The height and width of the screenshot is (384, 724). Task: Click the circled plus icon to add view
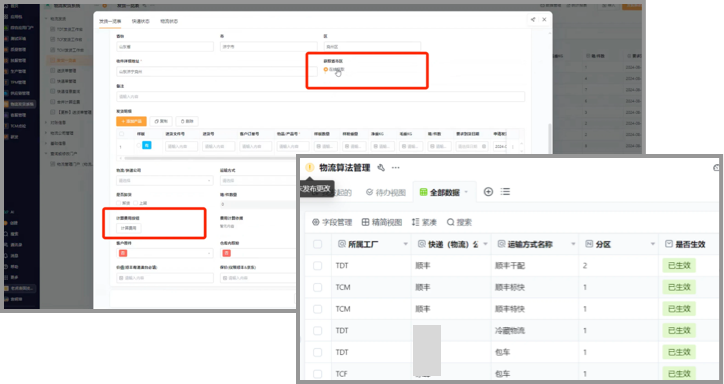pos(488,192)
